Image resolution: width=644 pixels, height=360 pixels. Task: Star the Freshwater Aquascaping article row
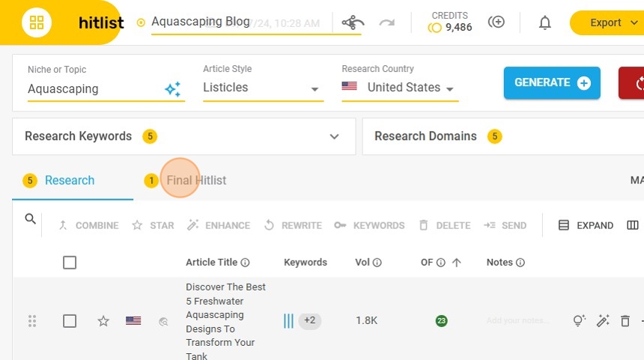pyautogui.click(x=103, y=321)
